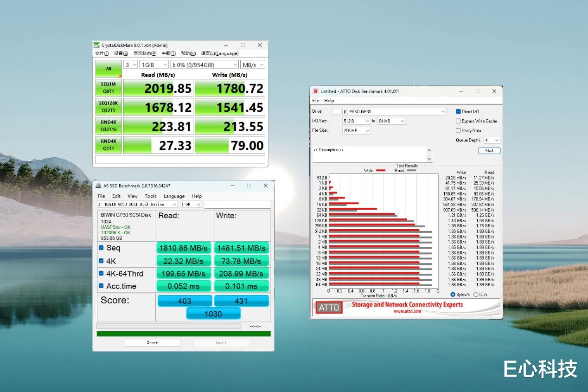Viewport: 588px width, 392px height.
Task: Toggle Seq test checkbox in AS SSD
Action: click(x=101, y=248)
